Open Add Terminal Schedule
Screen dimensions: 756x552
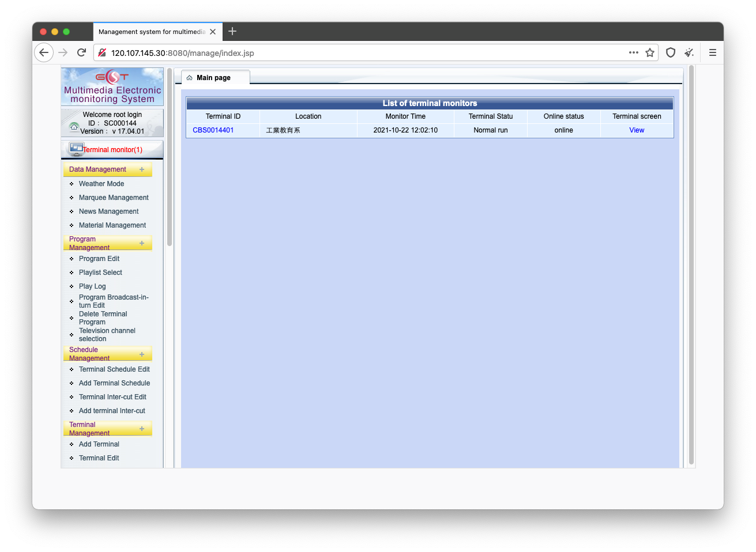pos(114,383)
